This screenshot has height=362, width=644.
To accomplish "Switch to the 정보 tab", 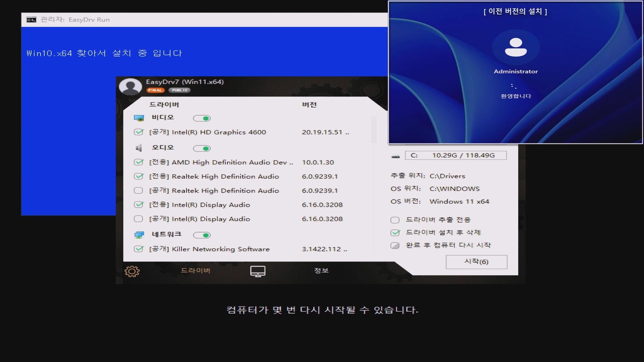I will (321, 270).
